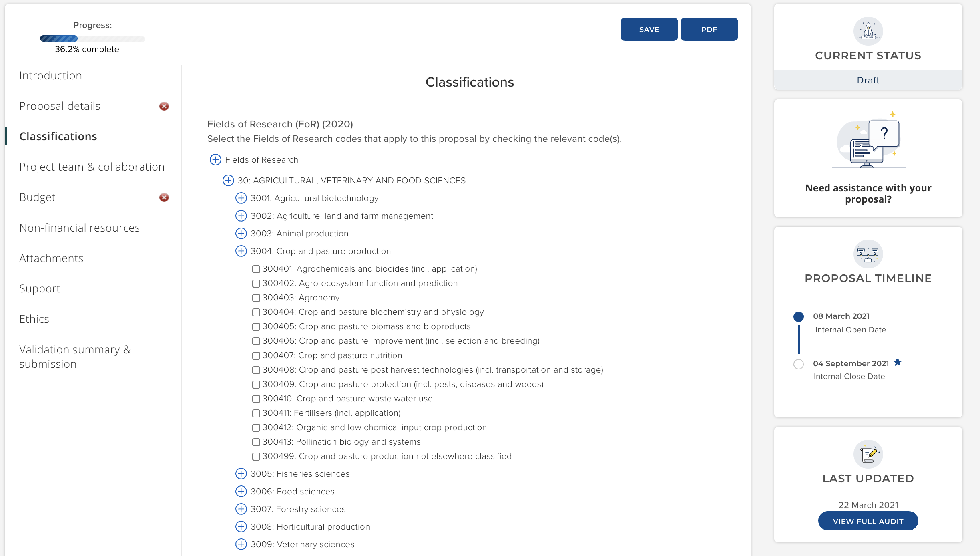Click the Last Updated notepad pencil icon
Screen dimensions: 980x556
tap(868, 454)
